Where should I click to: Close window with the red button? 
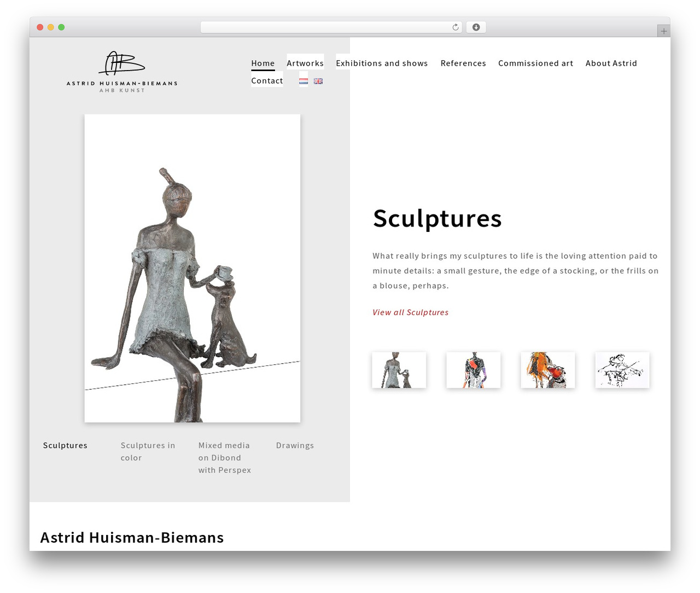click(x=40, y=27)
